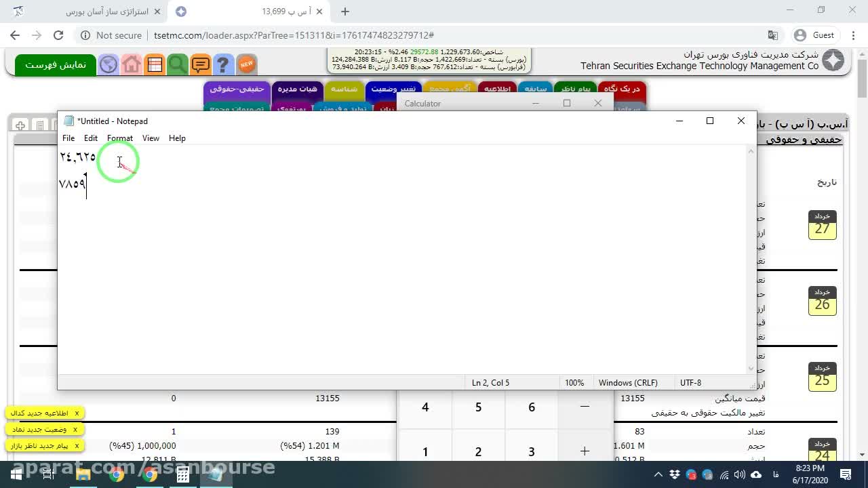
Task: Dismiss the وضعیت جدید نماد notification
Action: [75, 429]
